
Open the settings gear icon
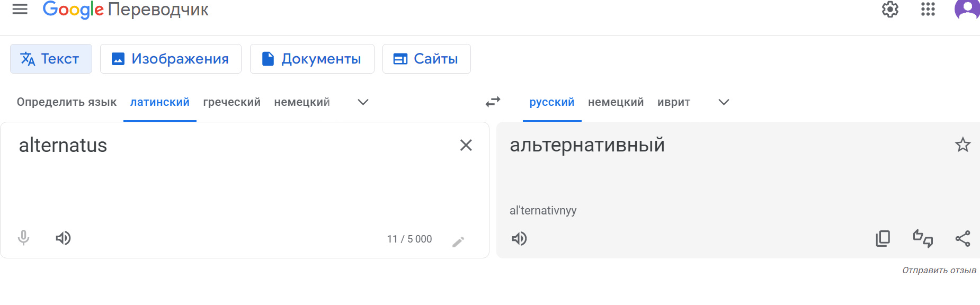tap(890, 9)
